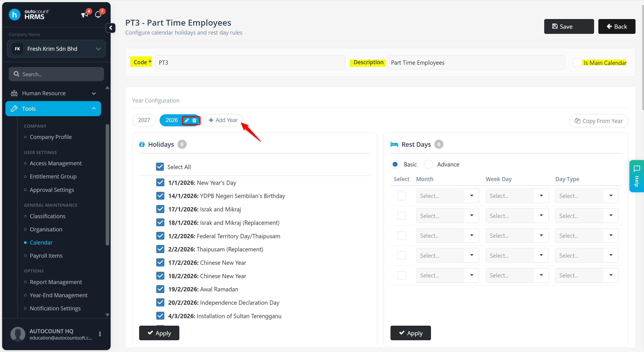Image resolution: width=644 pixels, height=352 pixels.
Task: Open Payroll Items in the sidebar
Action: [x=46, y=256]
